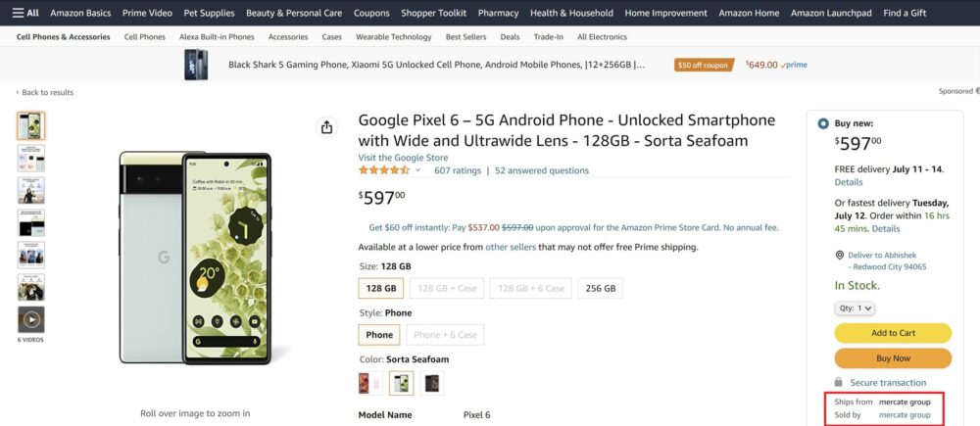The width and height of the screenshot is (980, 426).
Task: Open the hamburger All menu
Action: (25, 13)
